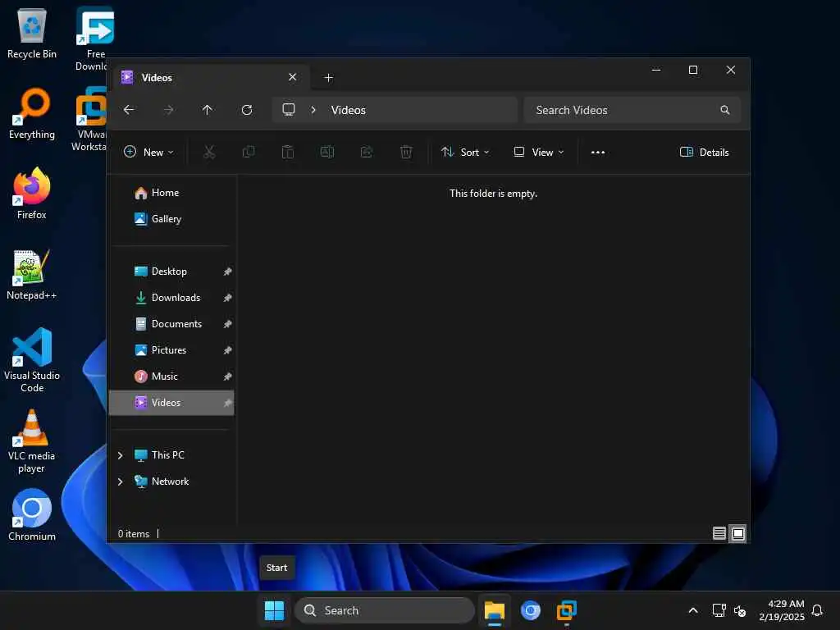840x630 pixels.
Task: Click the muted volume tray icon
Action: point(740,610)
